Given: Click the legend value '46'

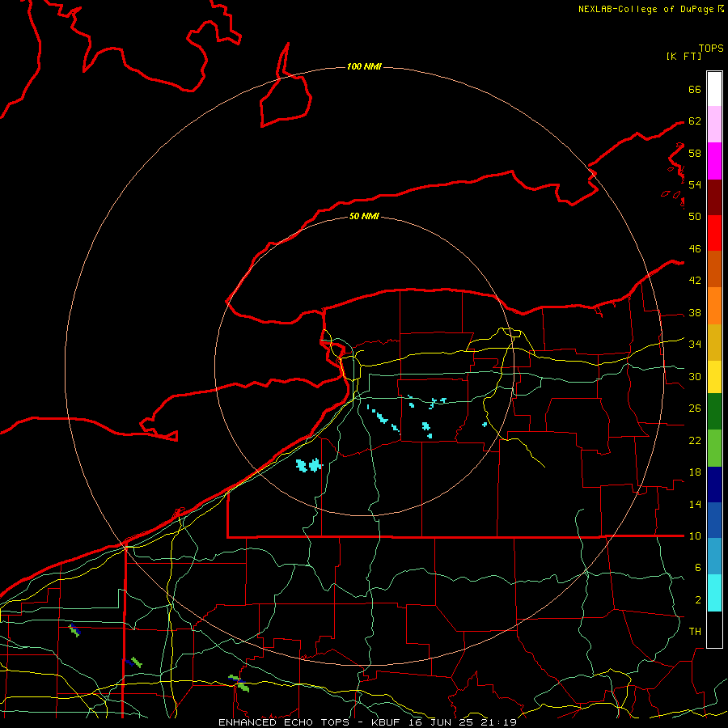Looking at the screenshot, I should click(695, 249).
